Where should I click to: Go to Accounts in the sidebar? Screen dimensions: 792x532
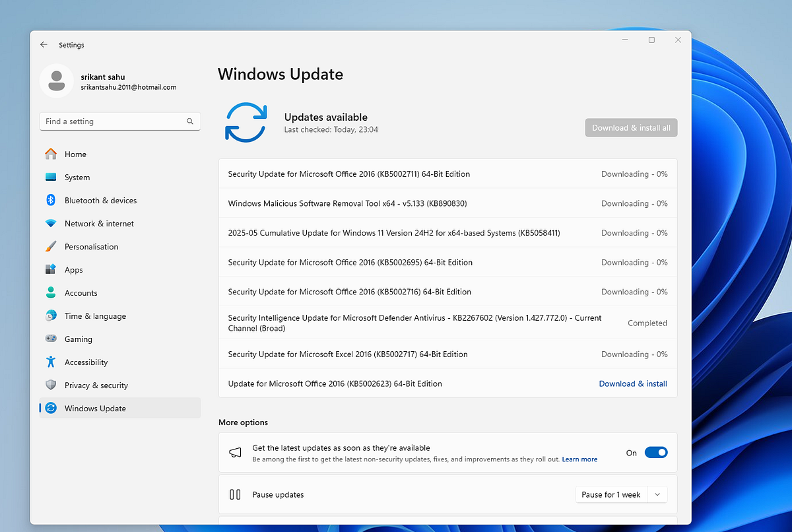click(x=81, y=293)
